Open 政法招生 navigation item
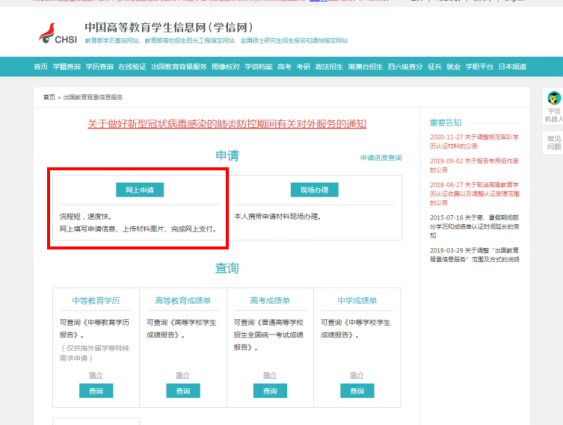Image resolution: width=563 pixels, height=425 pixels. tap(329, 66)
